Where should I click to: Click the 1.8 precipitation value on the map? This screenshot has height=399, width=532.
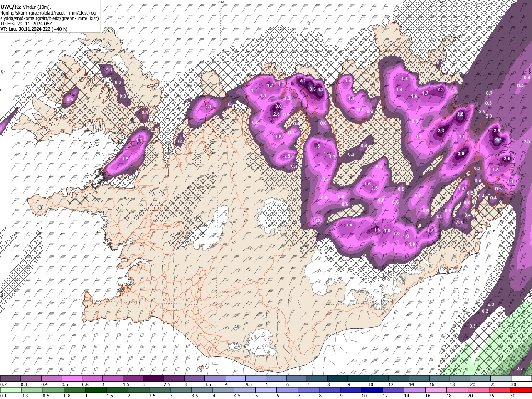pyautogui.click(x=317, y=146)
